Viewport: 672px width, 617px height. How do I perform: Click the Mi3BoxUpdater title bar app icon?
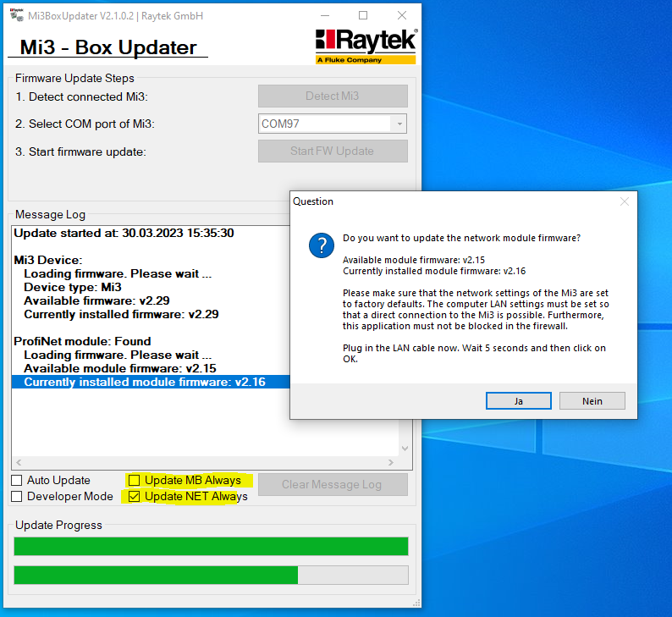coord(17,15)
